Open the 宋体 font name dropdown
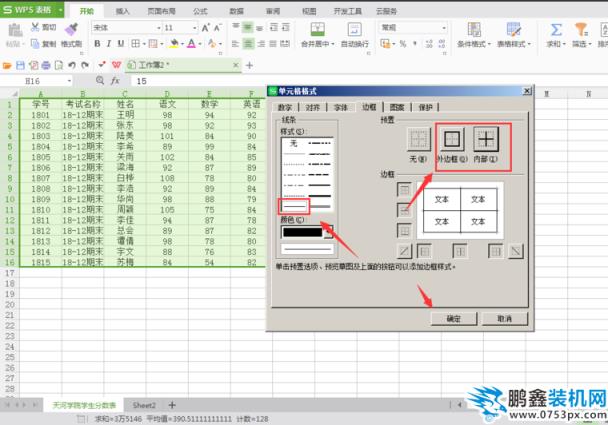Image resolution: width=608 pixels, height=425 pixels. tap(159, 28)
